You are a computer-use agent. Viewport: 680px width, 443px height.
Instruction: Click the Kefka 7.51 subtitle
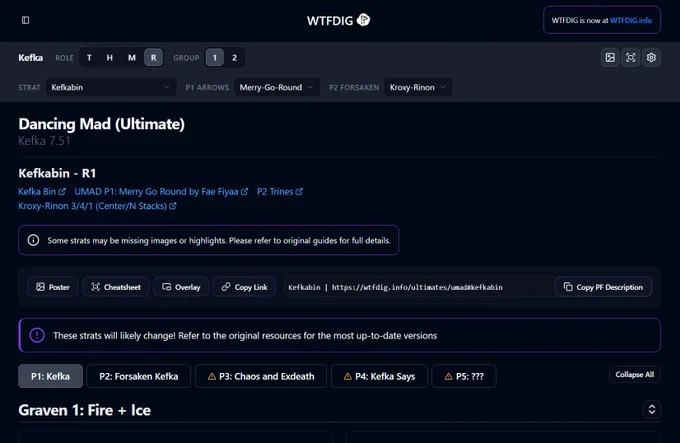pyautogui.click(x=44, y=141)
